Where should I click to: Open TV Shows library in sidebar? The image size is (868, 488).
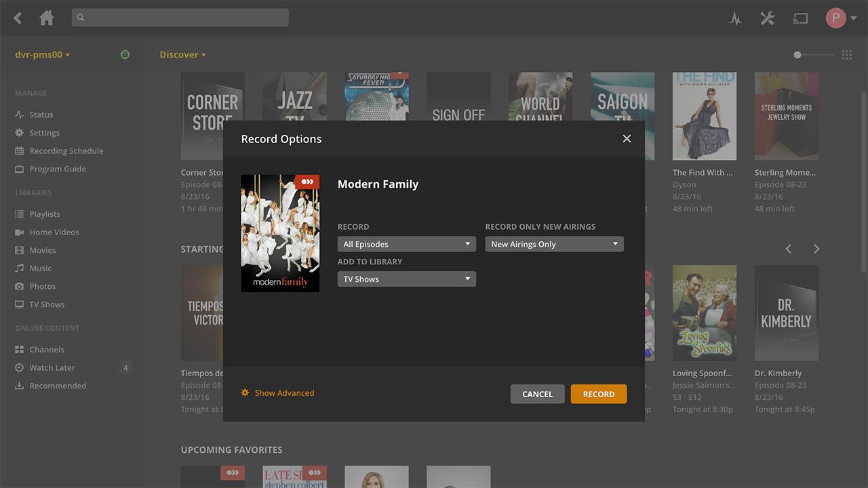(47, 304)
